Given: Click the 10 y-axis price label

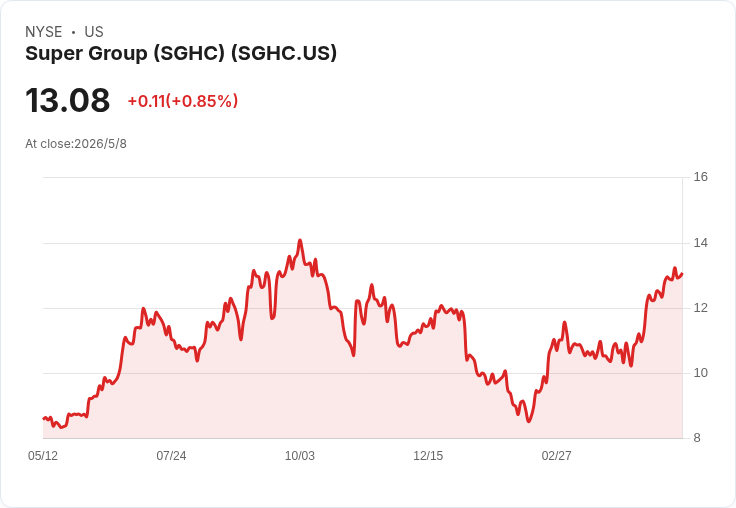Looking at the screenshot, I should coord(701,373).
